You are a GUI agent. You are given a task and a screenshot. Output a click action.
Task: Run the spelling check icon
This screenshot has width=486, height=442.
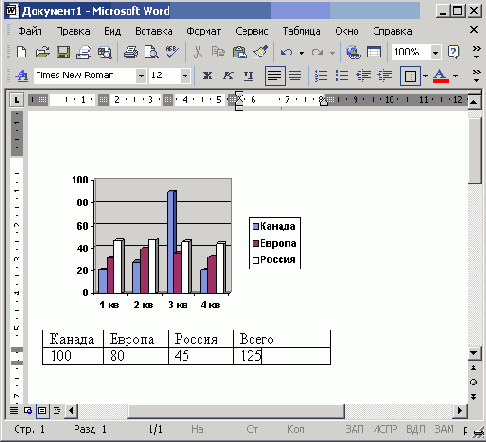click(x=172, y=52)
